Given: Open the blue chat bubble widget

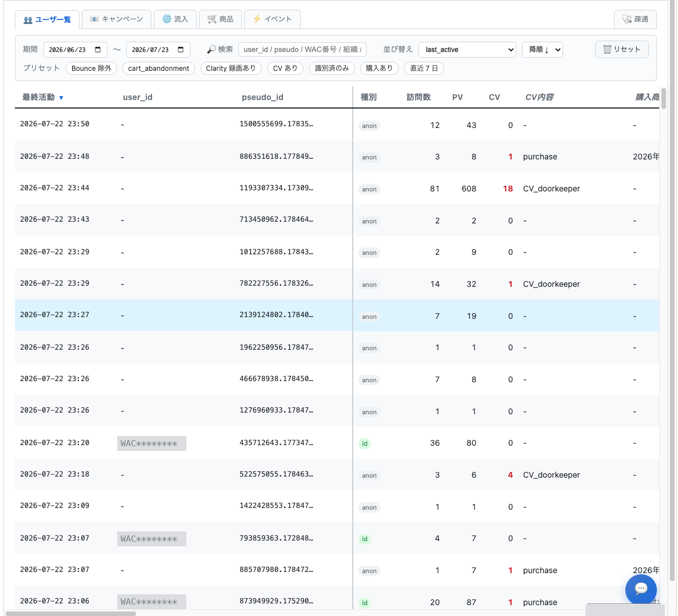Looking at the screenshot, I should [641, 590].
